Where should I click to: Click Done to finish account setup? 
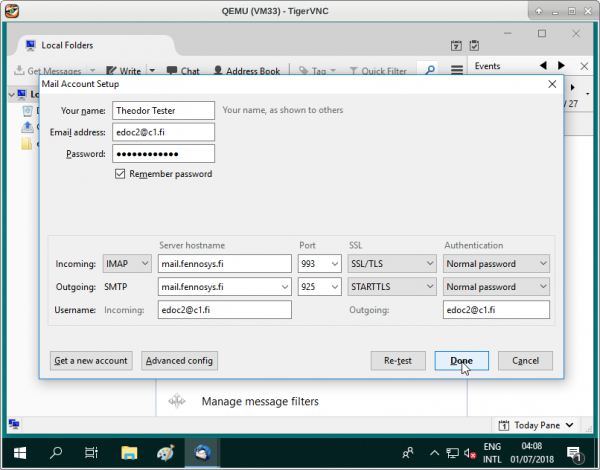point(461,361)
